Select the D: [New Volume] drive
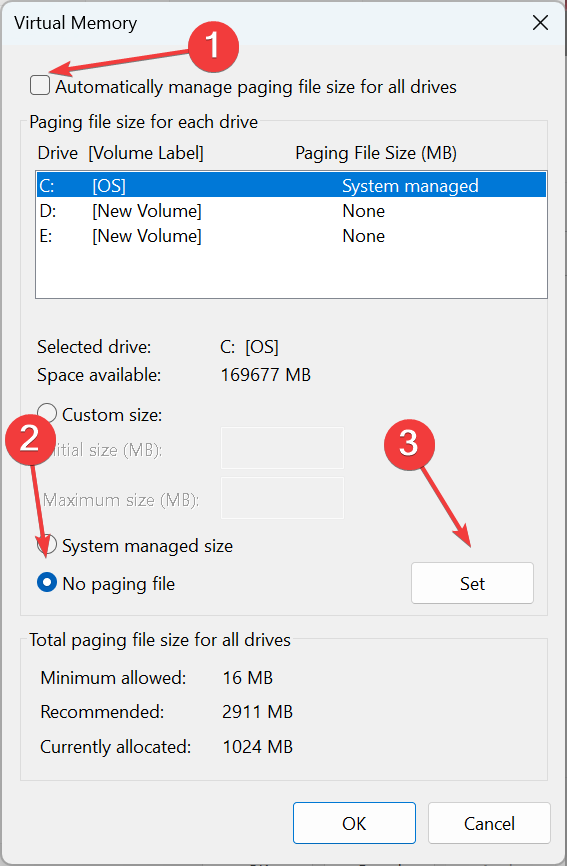This screenshot has height=866, width=567. (x=292, y=210)
